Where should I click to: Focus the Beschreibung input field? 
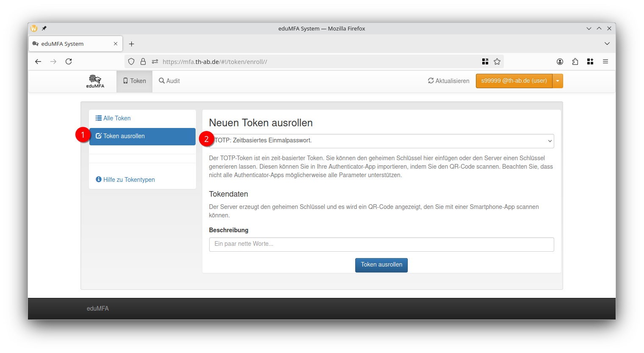click(381, 245)
